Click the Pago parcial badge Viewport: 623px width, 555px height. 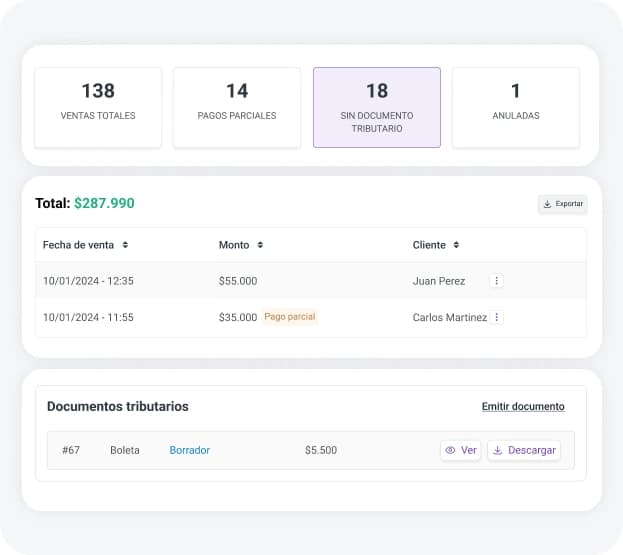point(289,317)
